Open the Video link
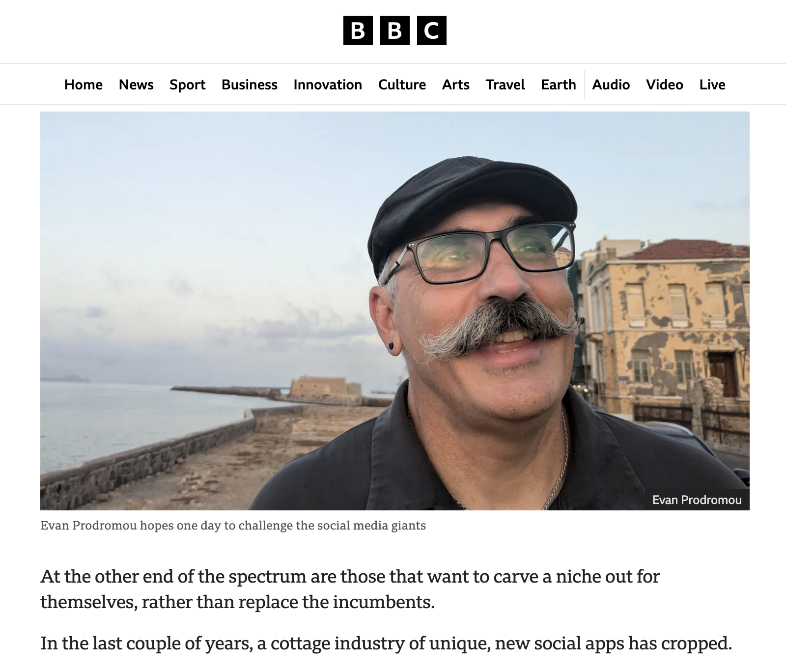 (x=665, y=84)
